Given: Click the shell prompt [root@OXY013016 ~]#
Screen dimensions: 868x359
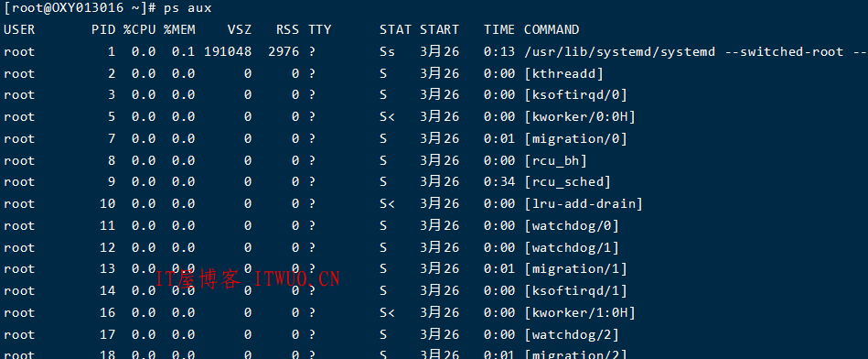Looking at the screenshot, I should click(x=80, y=7).
